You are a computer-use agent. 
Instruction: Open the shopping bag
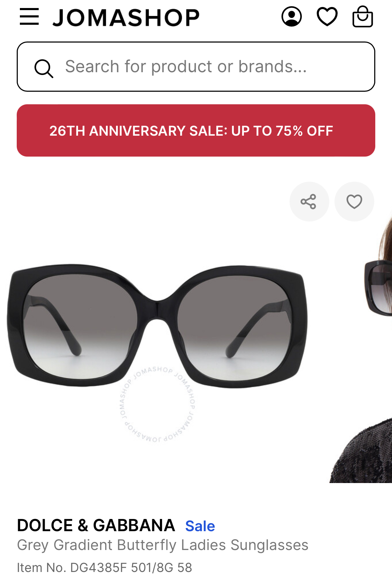tap(363, 16)
